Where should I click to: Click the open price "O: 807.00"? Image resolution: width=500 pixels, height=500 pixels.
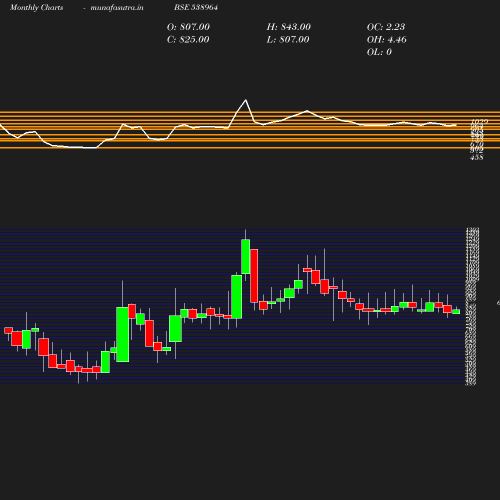click(188, 27)
